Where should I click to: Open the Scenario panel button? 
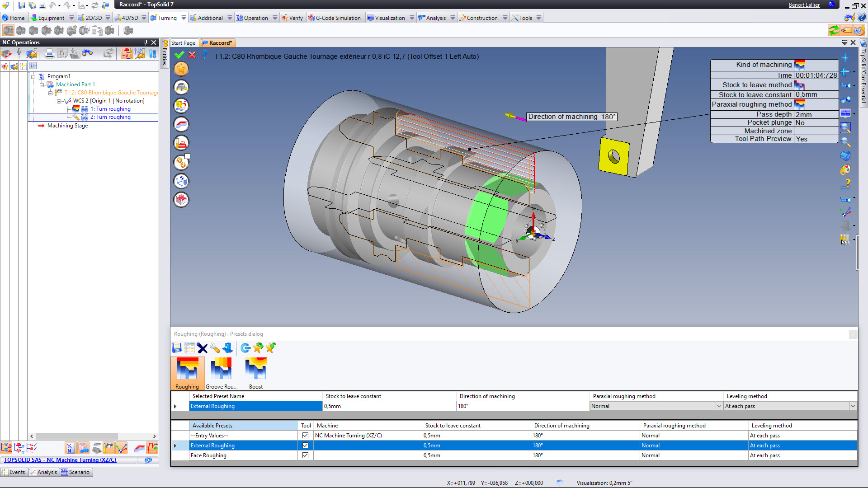(76, 472)
